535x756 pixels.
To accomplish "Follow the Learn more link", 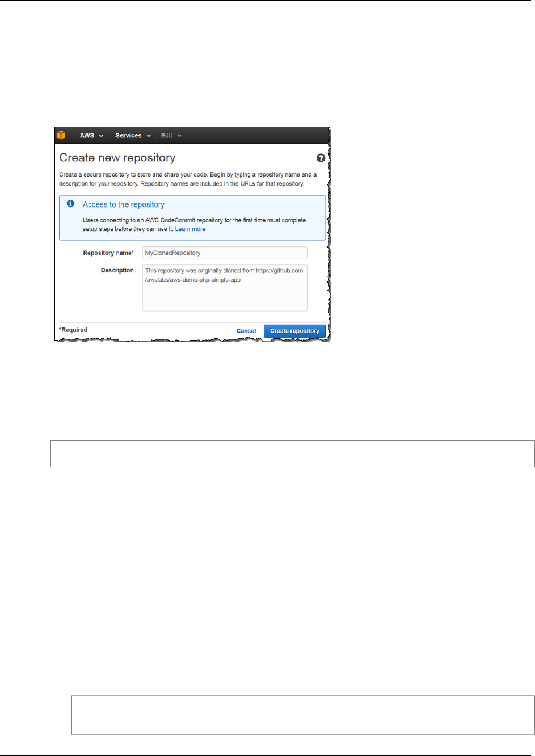I will point(190,229).
